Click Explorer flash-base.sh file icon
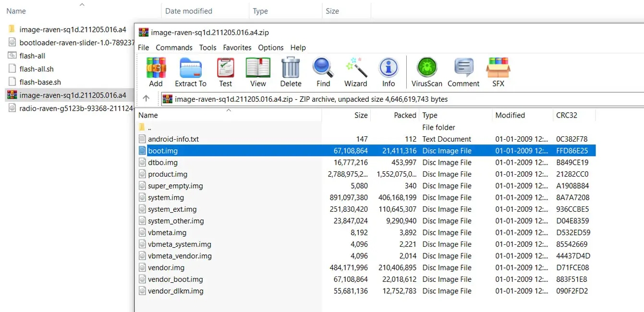This screenshot has height=312, width=644. tap(12, 82)
